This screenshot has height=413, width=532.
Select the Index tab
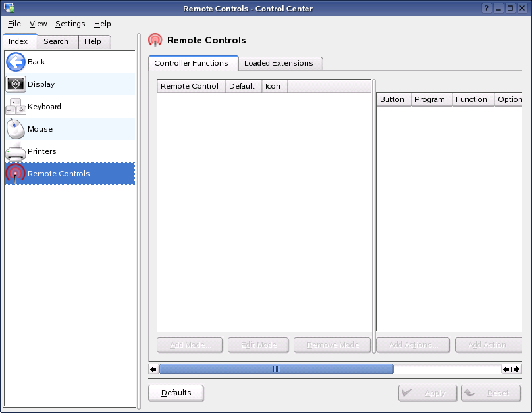pyautogui.click(x=20, y=41)
